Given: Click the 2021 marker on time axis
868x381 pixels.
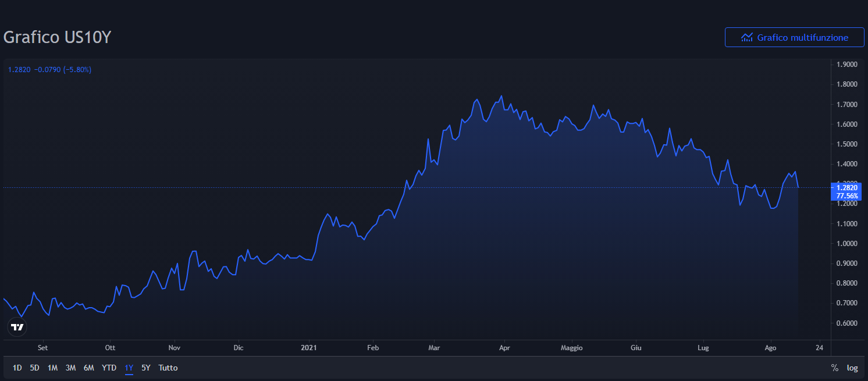Looking at the screenshot, I should click(309, 348).
